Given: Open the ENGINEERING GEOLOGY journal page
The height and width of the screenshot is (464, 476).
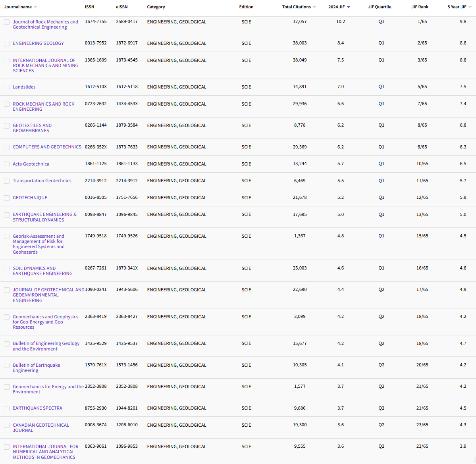Looking at the screenshot, I should (x=38, y=43).
